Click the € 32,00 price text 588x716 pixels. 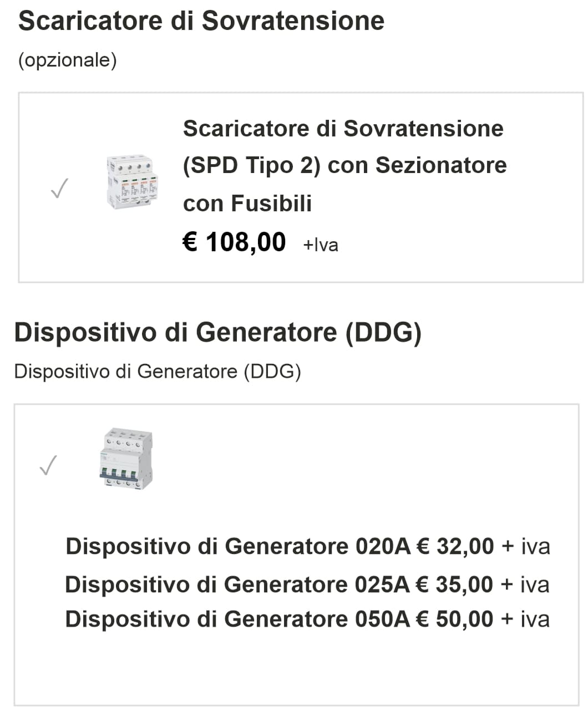455,546
